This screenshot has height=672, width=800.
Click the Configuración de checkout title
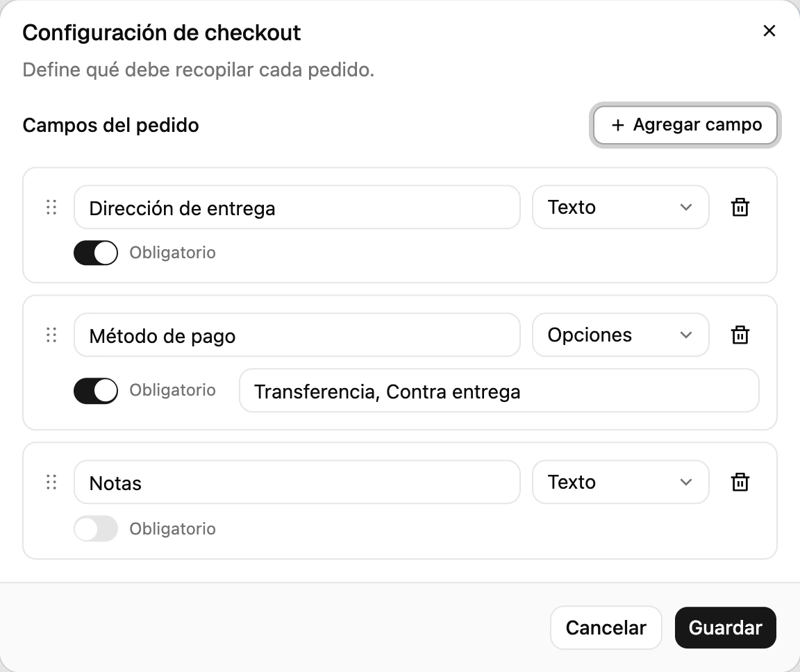click(x=162, y=33)
